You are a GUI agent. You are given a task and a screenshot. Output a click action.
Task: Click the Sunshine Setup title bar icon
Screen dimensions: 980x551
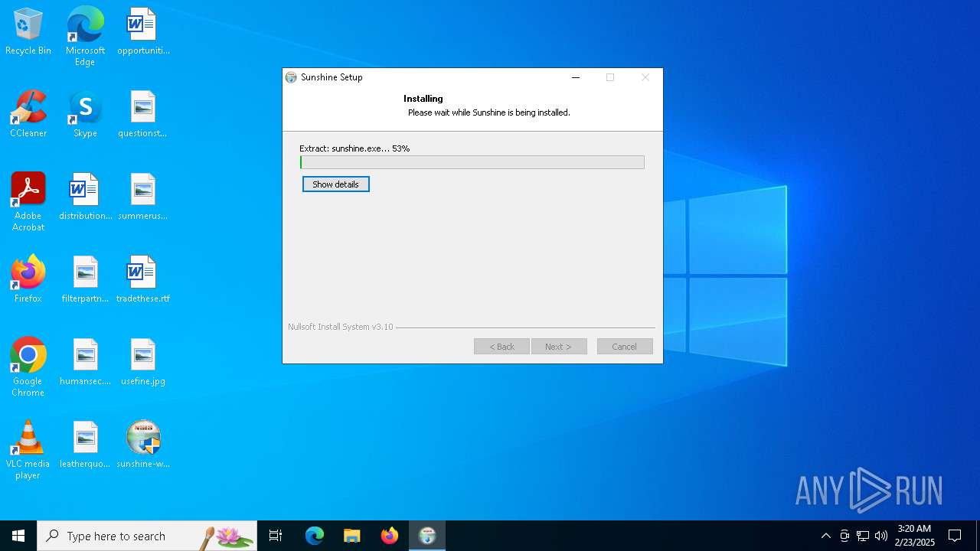click(291, 77)
